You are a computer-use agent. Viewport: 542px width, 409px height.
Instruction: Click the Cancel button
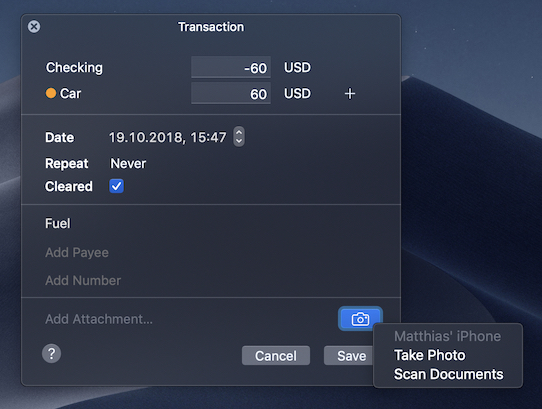[x=276, y=355]
